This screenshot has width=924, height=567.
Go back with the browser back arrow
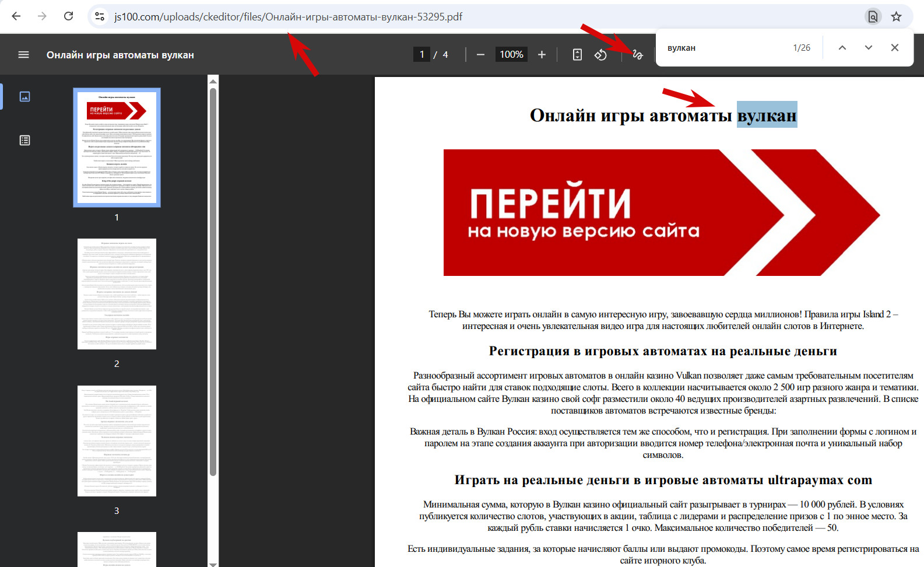click(x=16, y=16)
